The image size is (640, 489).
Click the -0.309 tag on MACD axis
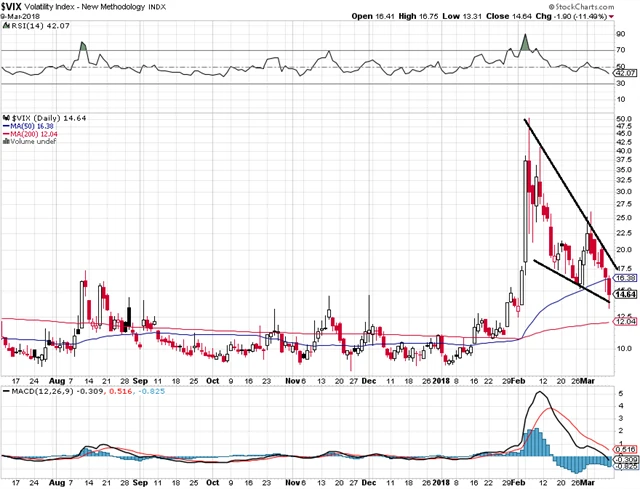coord(626,459)
